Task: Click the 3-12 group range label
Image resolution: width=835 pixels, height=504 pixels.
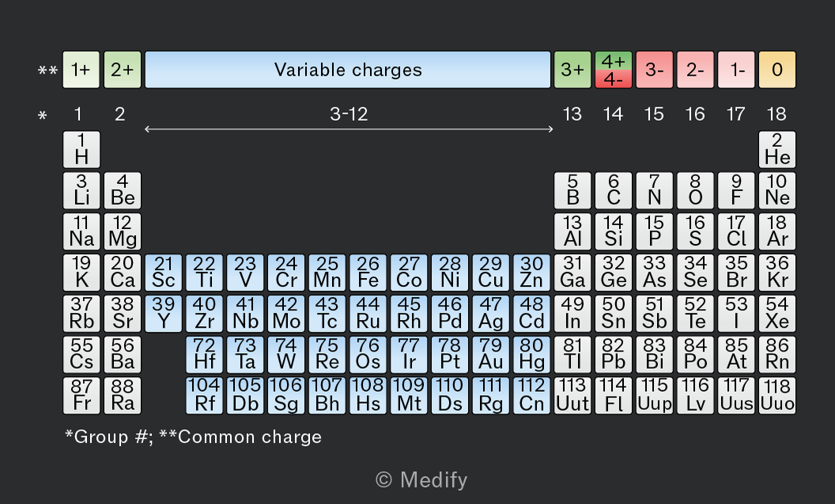Action: (349, 114)
